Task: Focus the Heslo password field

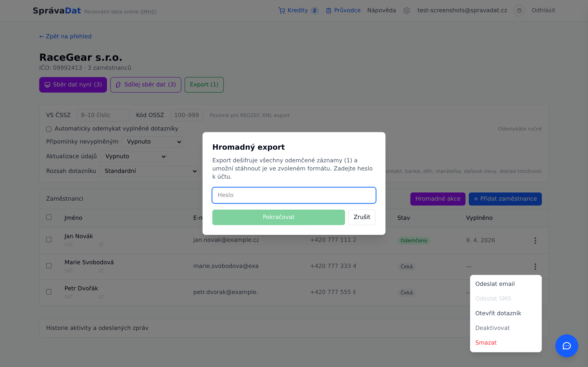Action: [294, 195]
